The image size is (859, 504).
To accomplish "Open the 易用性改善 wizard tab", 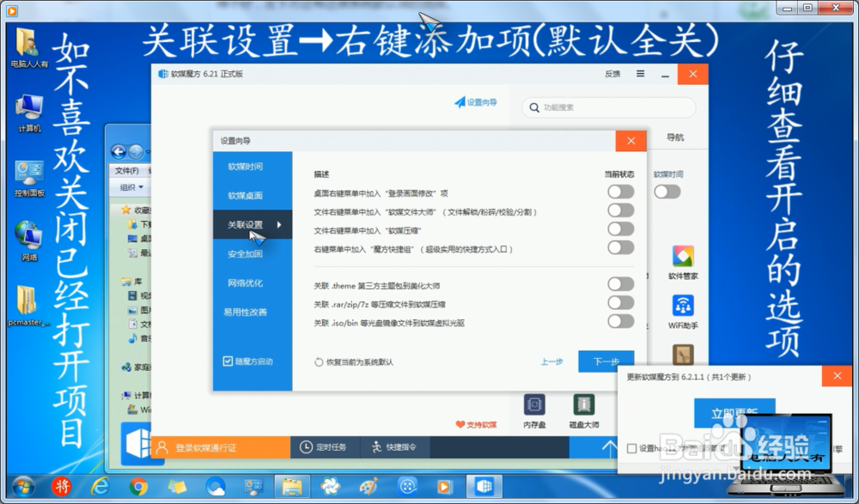I will click(x=253, y=312).
